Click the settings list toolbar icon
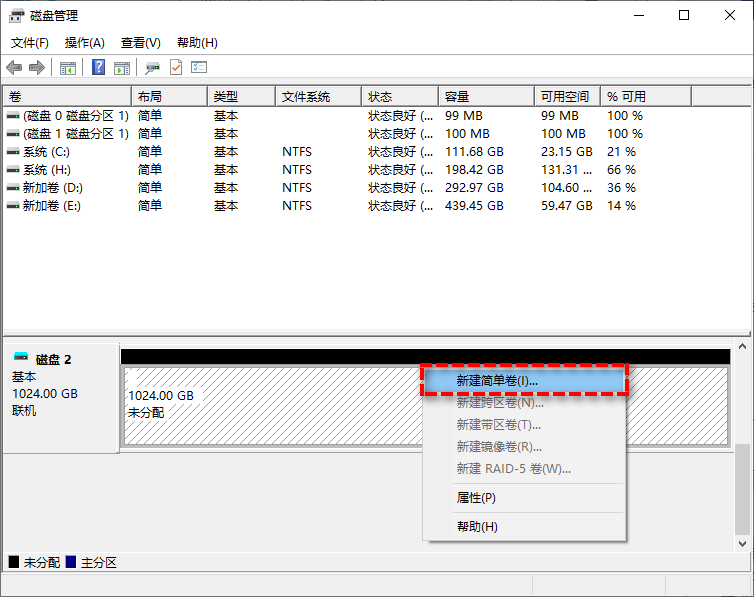 [x=199, y=67]
